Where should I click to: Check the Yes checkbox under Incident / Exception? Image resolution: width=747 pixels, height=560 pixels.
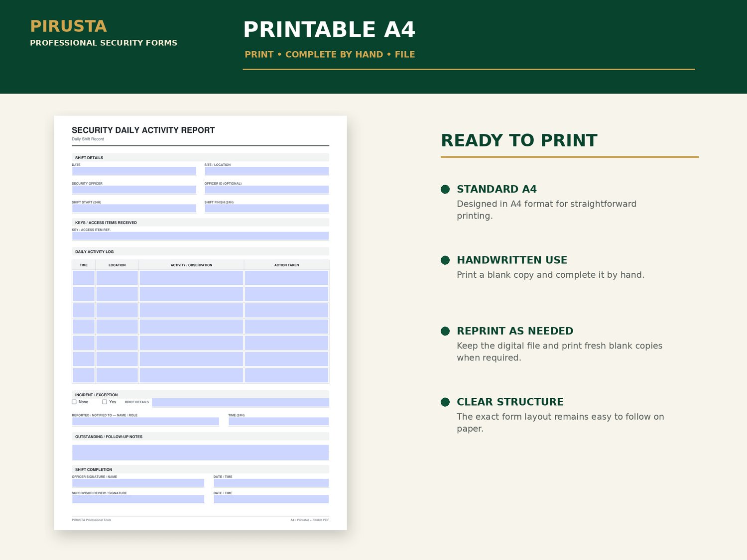105,402
